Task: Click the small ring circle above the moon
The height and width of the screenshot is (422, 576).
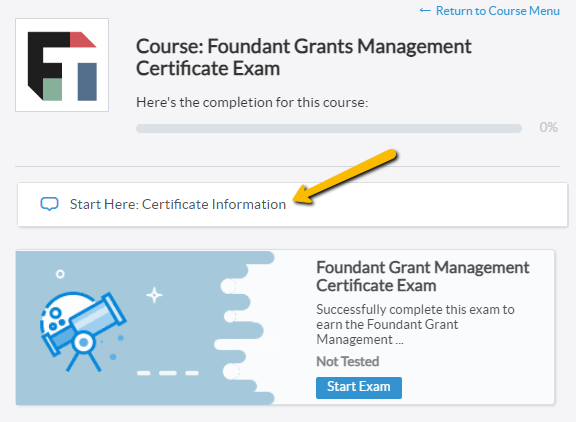Action: pos(60,274)
